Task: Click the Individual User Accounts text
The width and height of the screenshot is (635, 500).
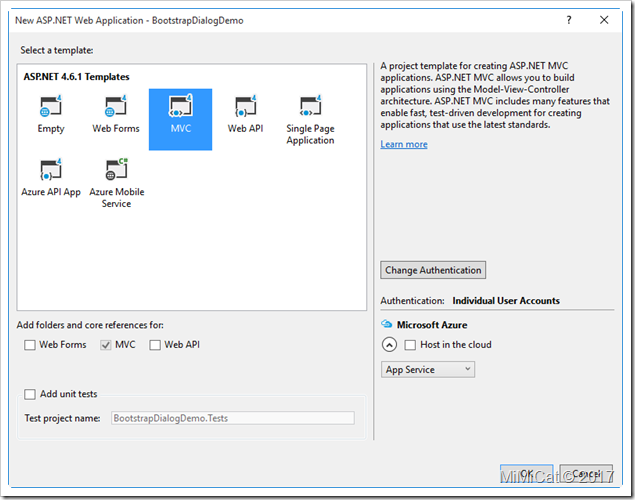Action: pos(506,300)
